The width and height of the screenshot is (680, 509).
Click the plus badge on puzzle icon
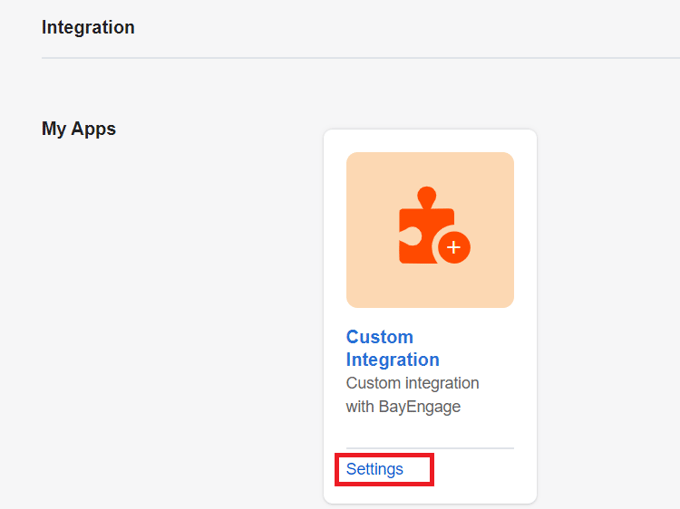[x=454, y=248]
